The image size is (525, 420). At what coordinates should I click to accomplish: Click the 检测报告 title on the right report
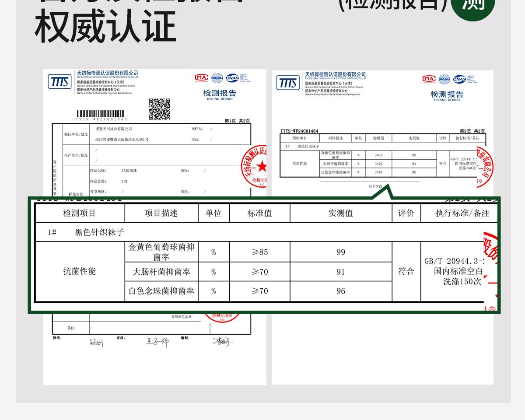point(447,94)
